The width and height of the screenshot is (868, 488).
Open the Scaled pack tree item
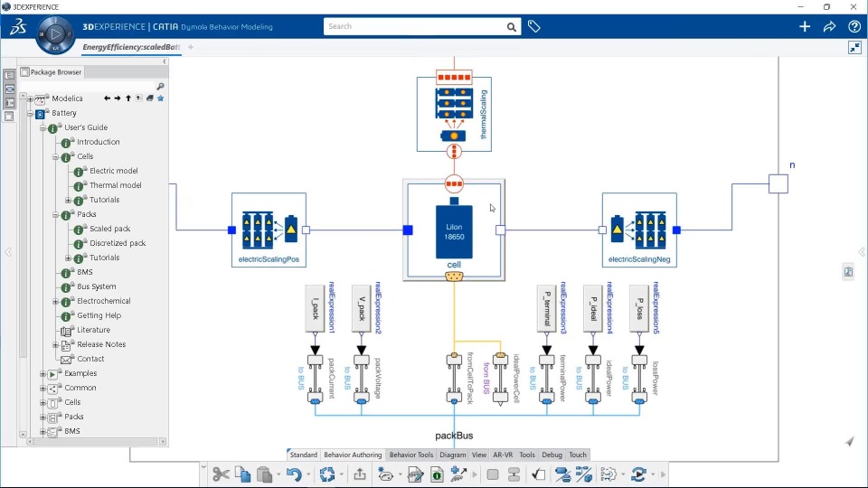click(x=109, y=229)
